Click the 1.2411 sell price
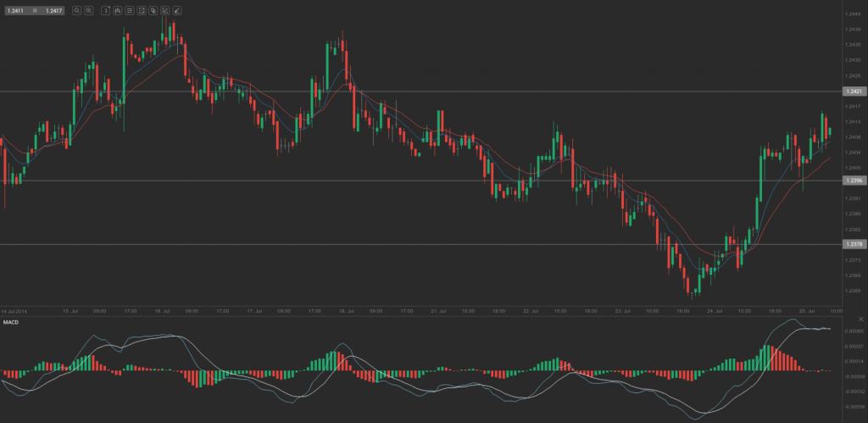This screenshot has height=423, width=868. tap(15, 11)
